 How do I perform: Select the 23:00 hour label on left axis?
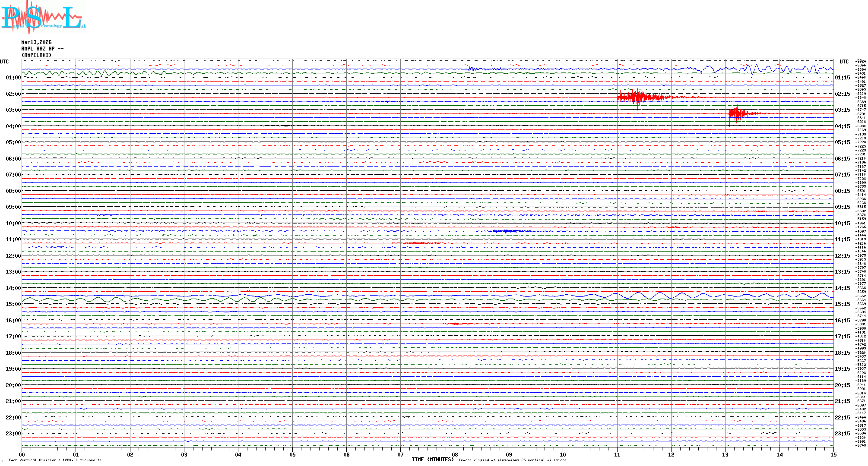(13, 434)
